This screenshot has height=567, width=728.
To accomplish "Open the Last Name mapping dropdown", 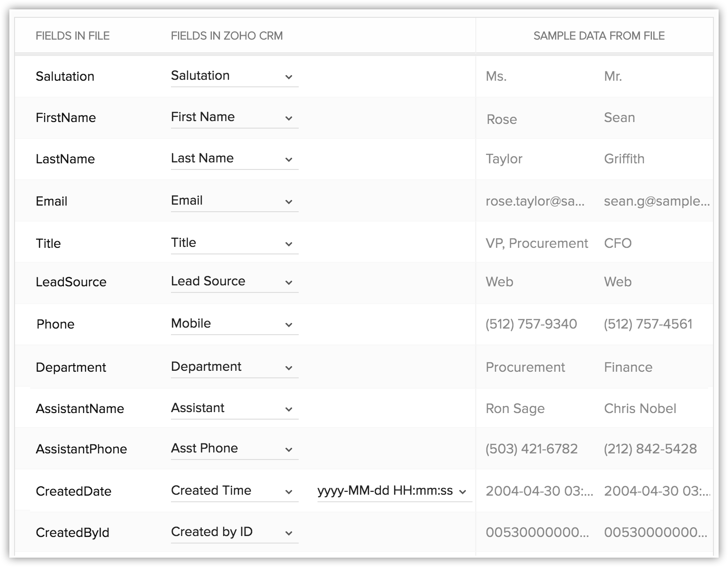I will 234,159.
